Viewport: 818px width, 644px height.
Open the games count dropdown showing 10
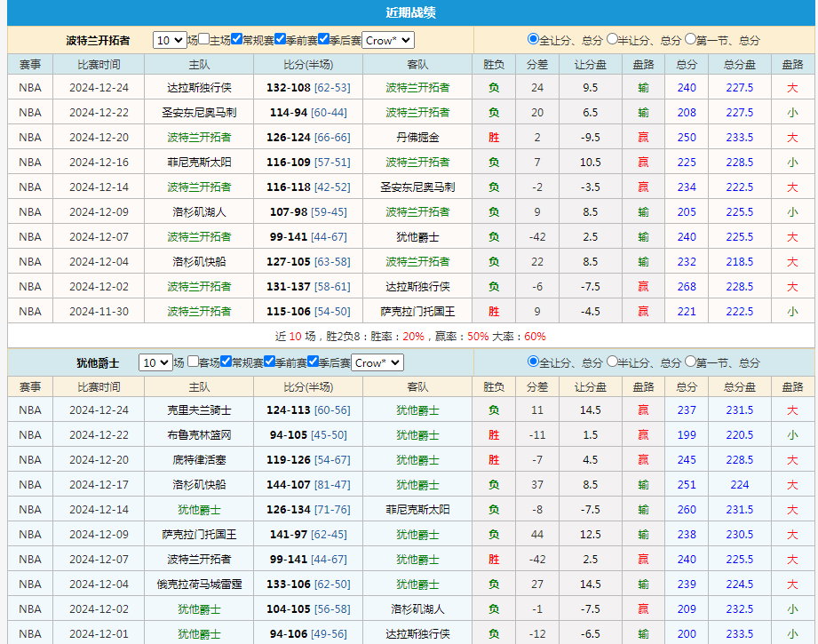[x=167, y=40]
